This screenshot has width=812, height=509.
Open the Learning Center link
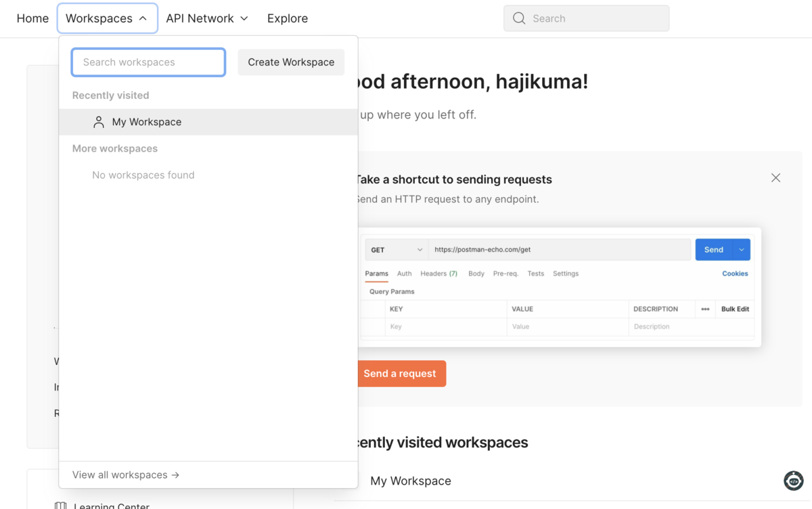(111, 506)
